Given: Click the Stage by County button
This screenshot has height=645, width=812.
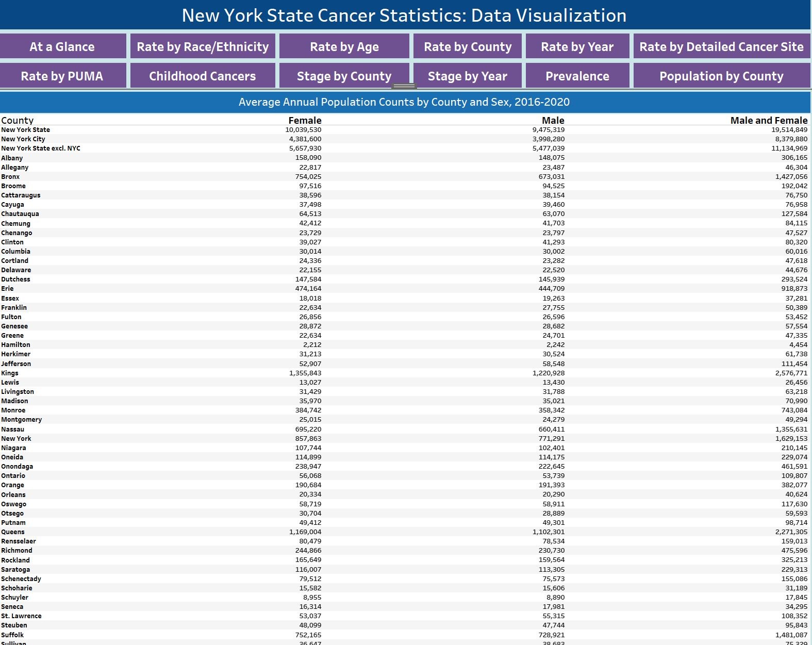Looking at the screenshot, I should pos(344,76).
